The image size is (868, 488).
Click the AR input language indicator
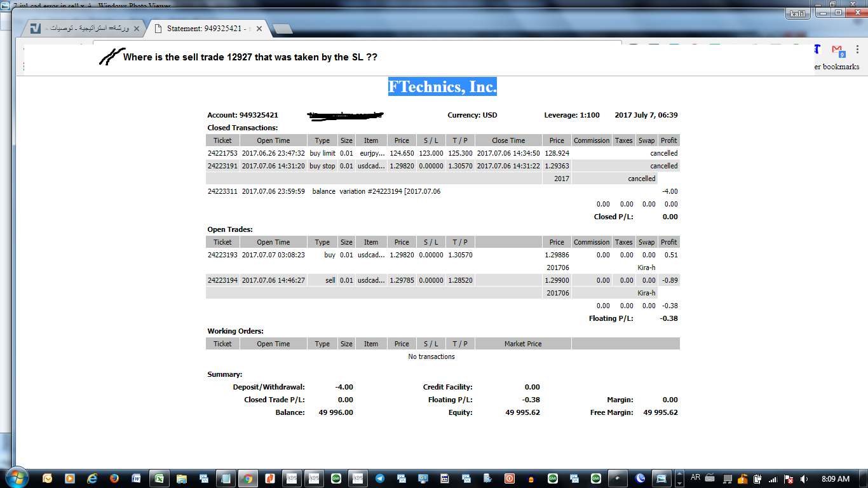(695, 478)
